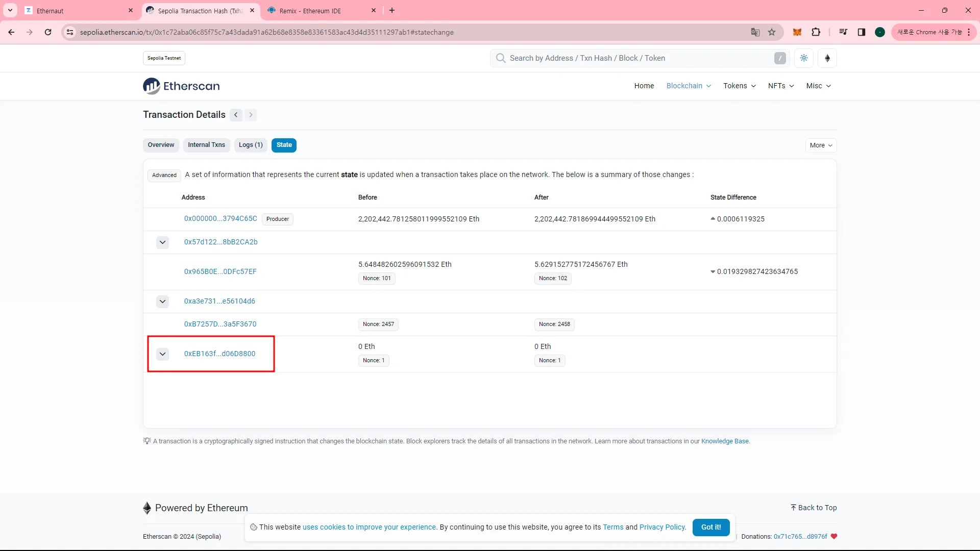This screenshot has height=551, width=980.
Task: Open the side panel icon
Action: point(862,32)
